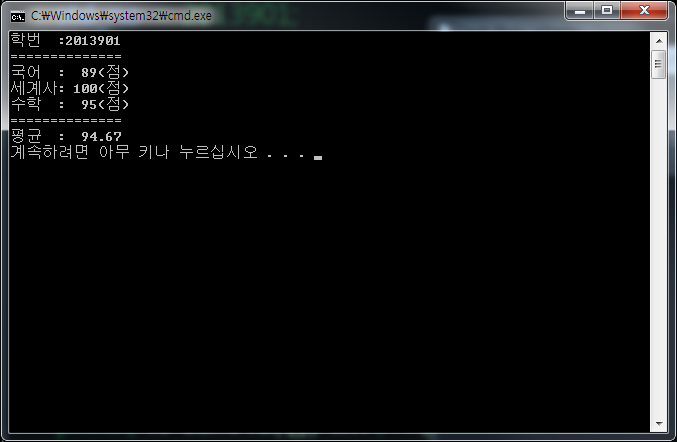The height and width of the screenshot is (442, 677).
Task: Click the blinking cursor after the prompt
Action: tap(318, 158)
